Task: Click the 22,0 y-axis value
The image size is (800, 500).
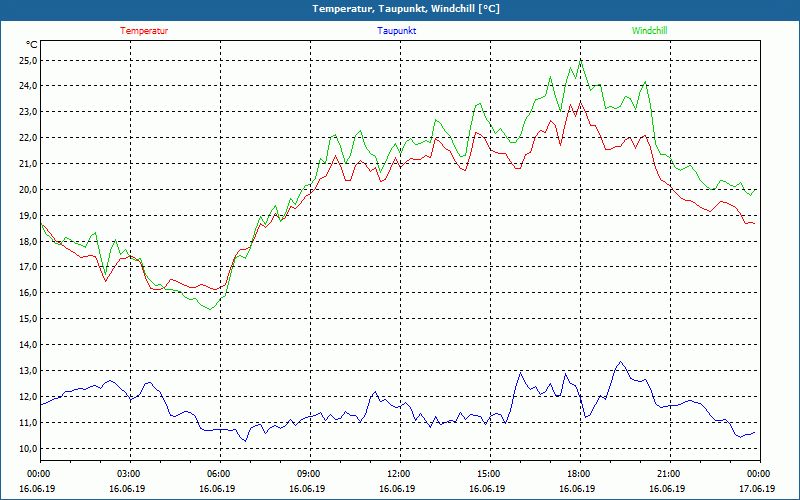Action: pos(29,138)
